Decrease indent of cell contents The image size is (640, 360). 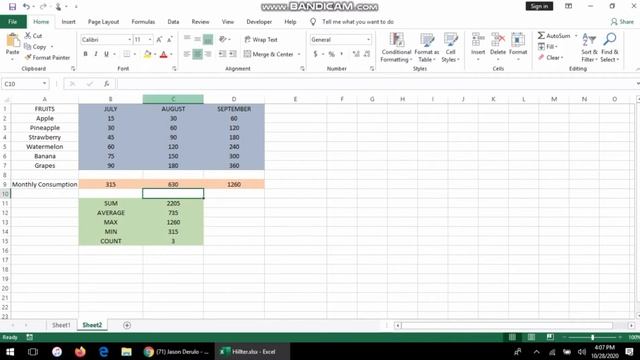(222, 54)
